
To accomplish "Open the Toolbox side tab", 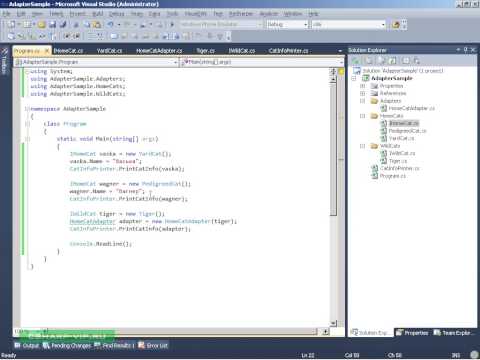I will pyautogui.click(x=4, y=61).
